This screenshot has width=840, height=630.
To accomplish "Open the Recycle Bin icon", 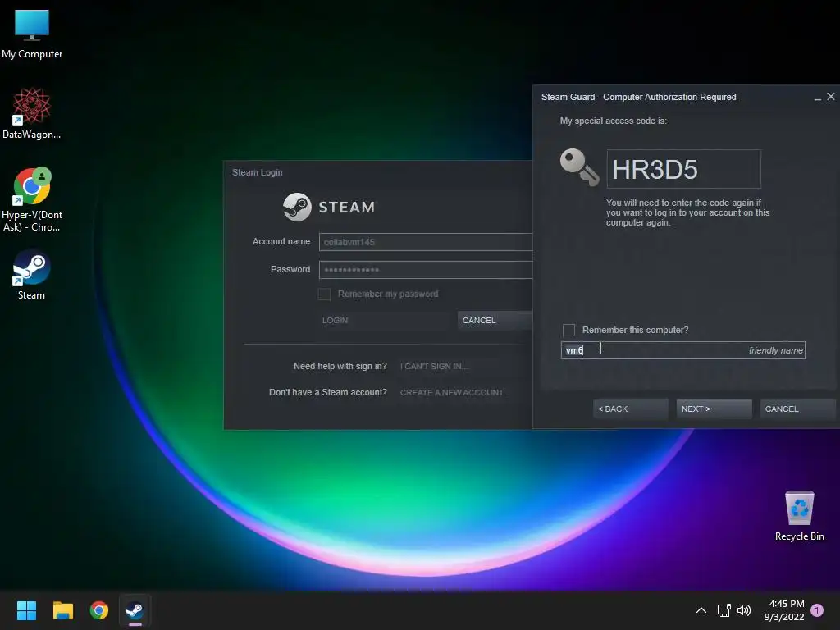I will coord(799,516).
